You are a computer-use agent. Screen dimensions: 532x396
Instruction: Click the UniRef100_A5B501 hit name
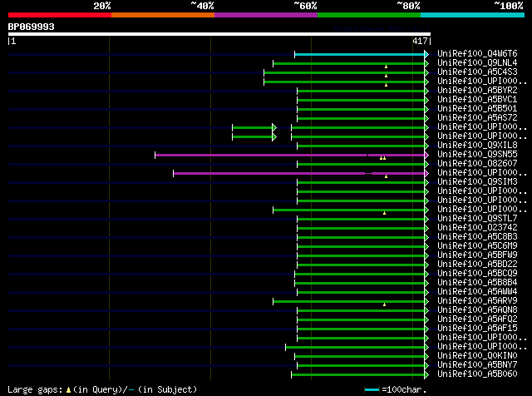coord(477,108)
